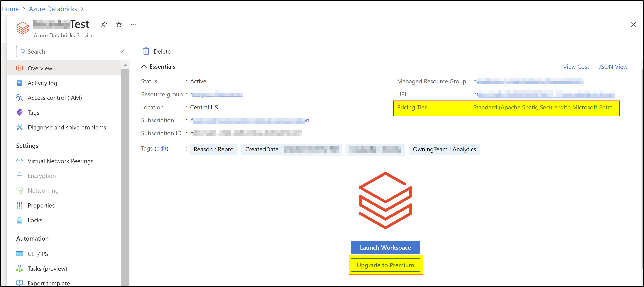Open the View Cost link
This screenshot has height=287, width=644.
click(576, 67)
